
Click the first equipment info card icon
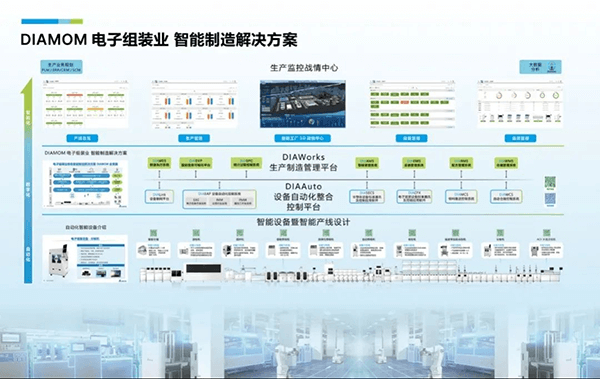tap(142, 250)
